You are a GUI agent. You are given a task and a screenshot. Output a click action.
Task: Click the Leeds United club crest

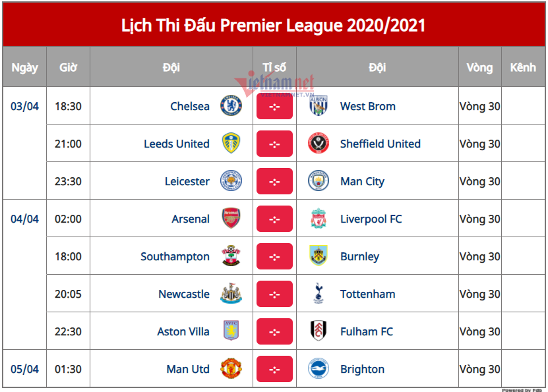(231, 144)
